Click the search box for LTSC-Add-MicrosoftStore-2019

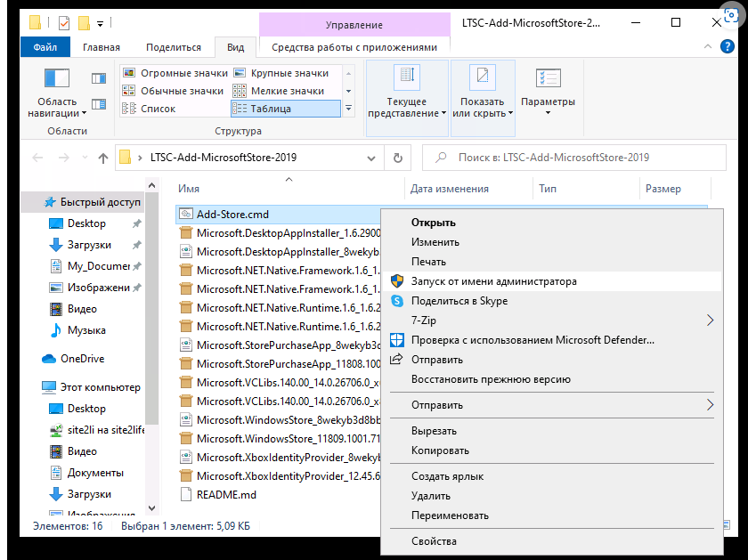pos(573,158)
